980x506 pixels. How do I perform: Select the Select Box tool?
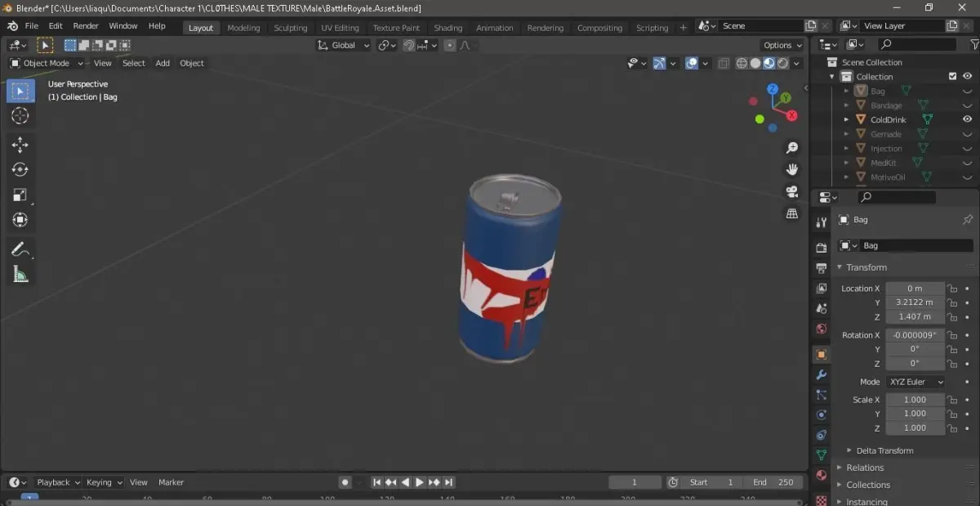click(x=20, y=91)
